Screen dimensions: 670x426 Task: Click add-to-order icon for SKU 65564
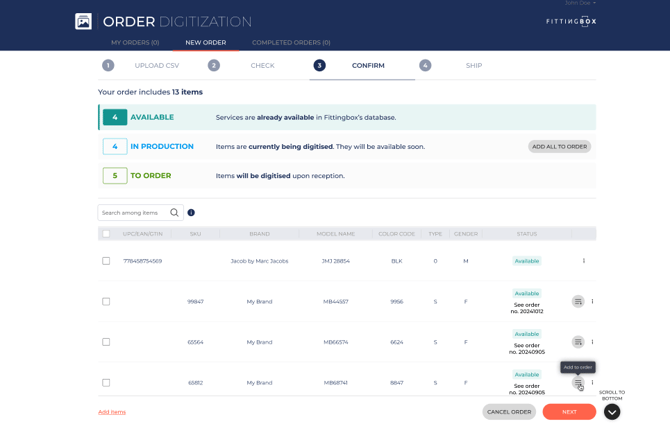(x=578, y=342)
